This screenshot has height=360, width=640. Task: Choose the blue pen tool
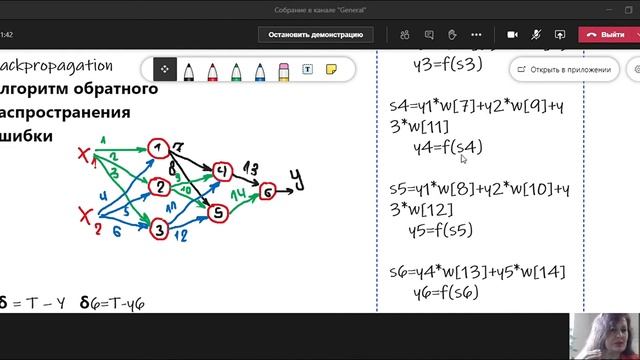tap(260, 72)
